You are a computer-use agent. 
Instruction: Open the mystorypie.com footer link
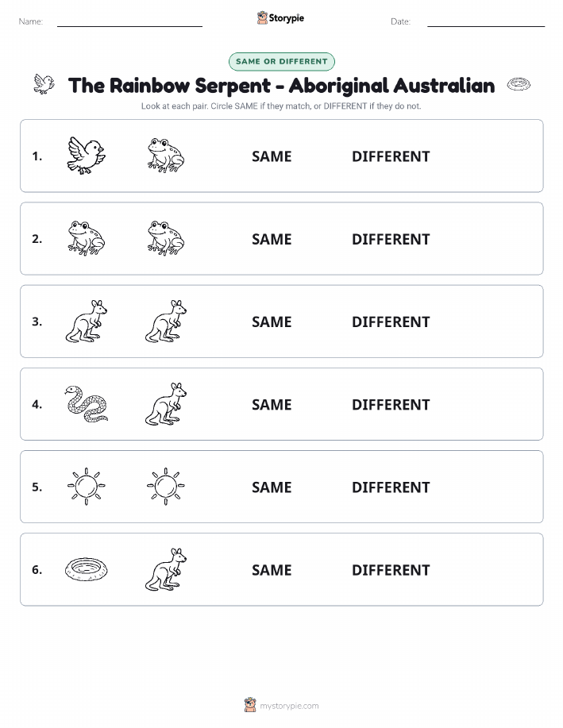pos(281,705)
